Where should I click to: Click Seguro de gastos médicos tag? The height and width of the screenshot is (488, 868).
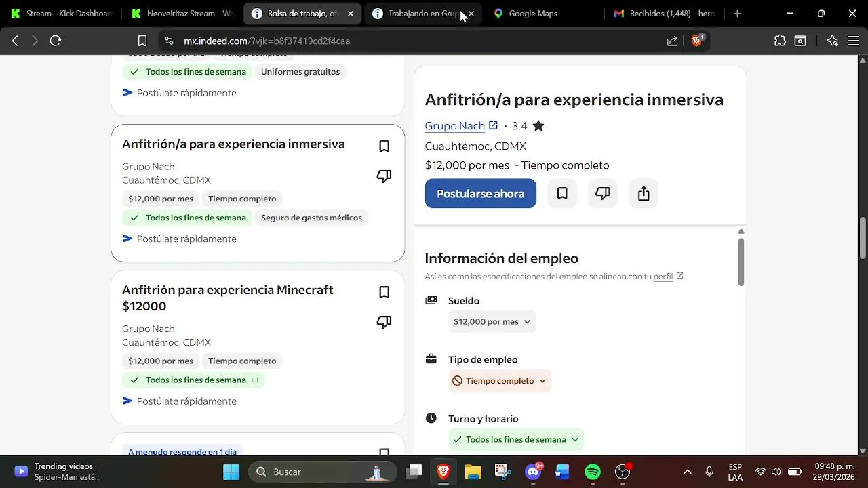[x=311, y=218]
